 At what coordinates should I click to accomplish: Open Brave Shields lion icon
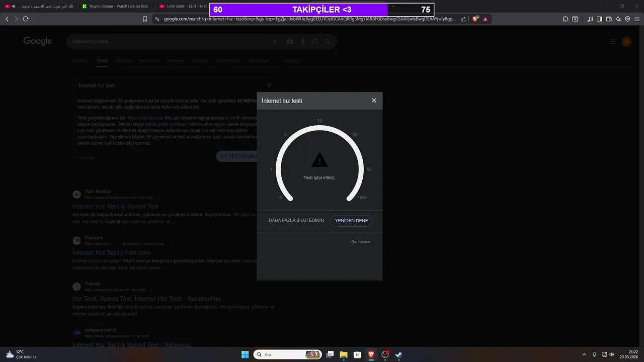coord(475,19)
